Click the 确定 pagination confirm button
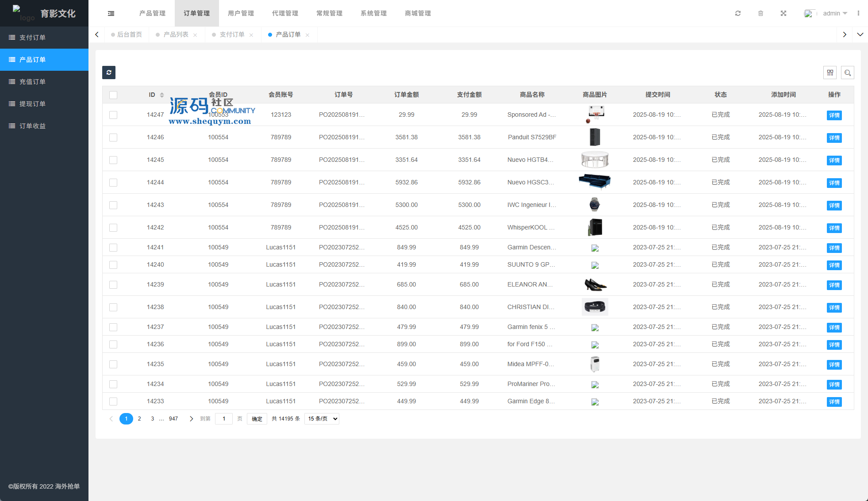 (x=257, y=419)
